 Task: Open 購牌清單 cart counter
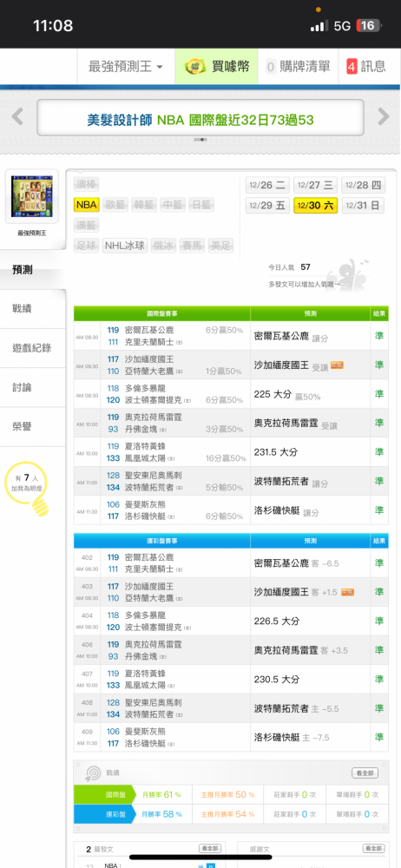point(298,67)
